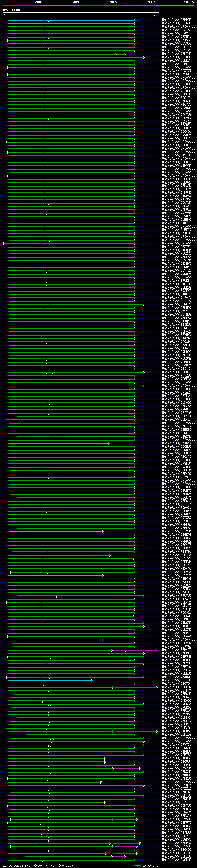Open UniRef100_P09895 entry
The image size is (197, 868).
click(177, 135)
